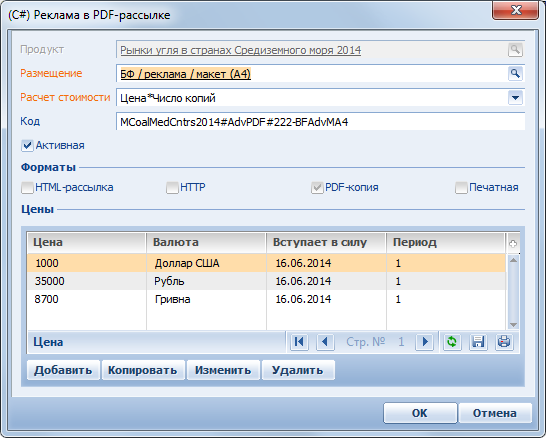
Task: Enable the Печатная format checkbox
Action: pyautogui.click(x=461, y=188)
